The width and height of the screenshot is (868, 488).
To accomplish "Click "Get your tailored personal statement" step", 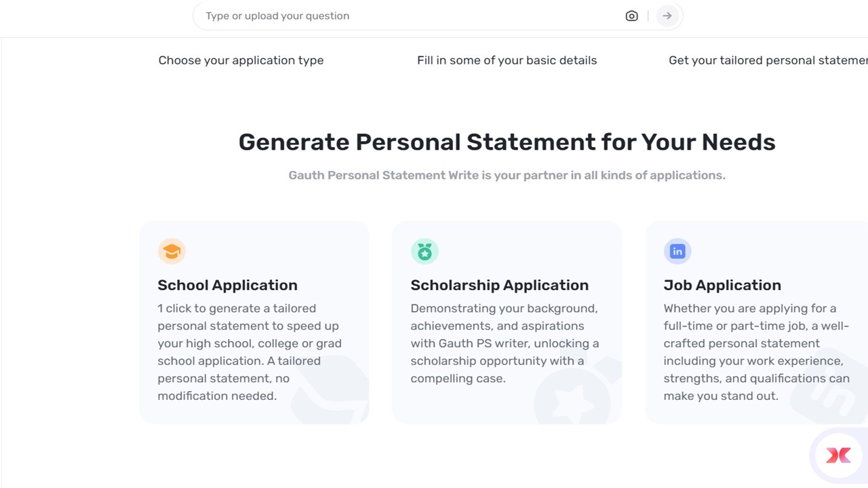I will click(x=768, y=60).
